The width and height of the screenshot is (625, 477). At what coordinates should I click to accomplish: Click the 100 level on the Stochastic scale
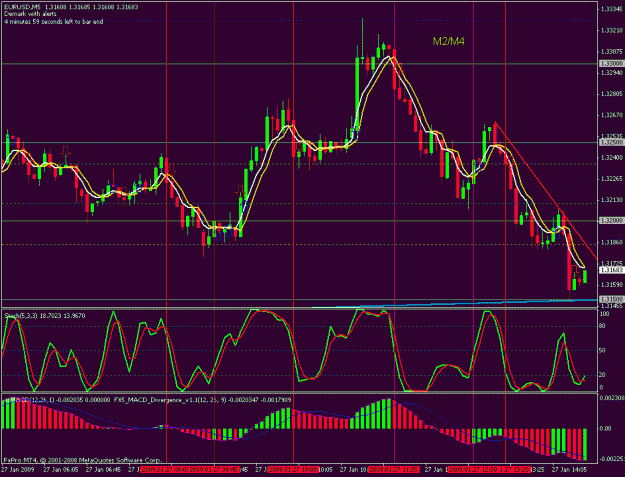pos(605,314)
